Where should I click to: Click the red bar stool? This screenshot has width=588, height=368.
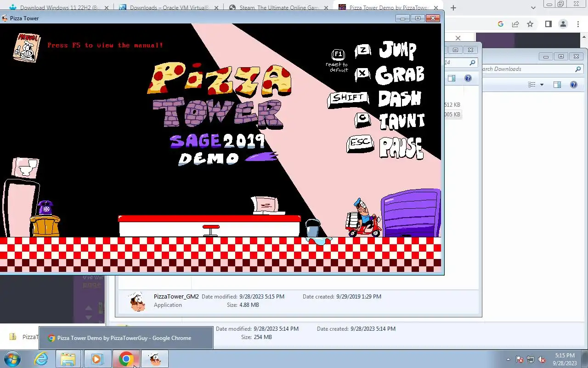(x=211, y=230)
